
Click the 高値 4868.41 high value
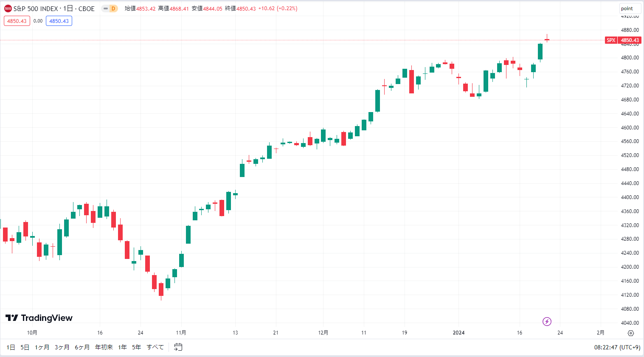coord(174,8)
